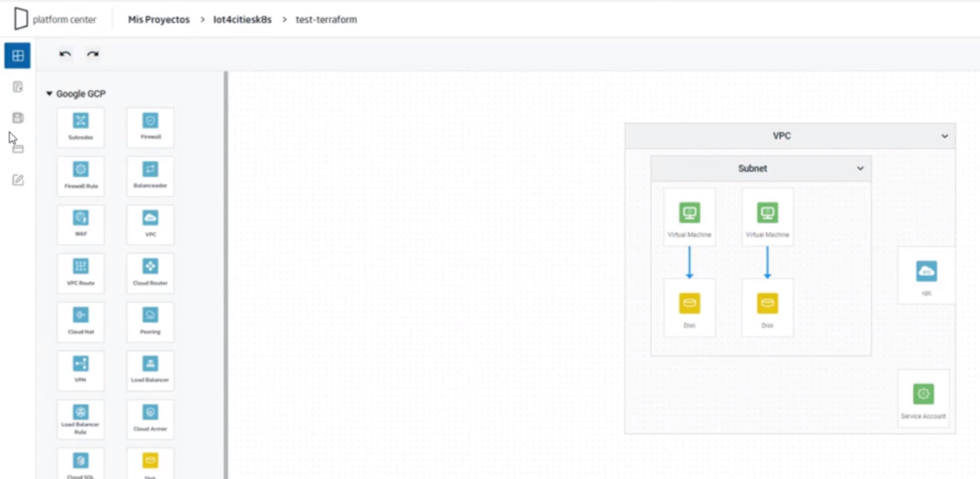Go to Mis Proyectos in the breadcrumb
Screen dimensions: 980x479
coord(159,19)
